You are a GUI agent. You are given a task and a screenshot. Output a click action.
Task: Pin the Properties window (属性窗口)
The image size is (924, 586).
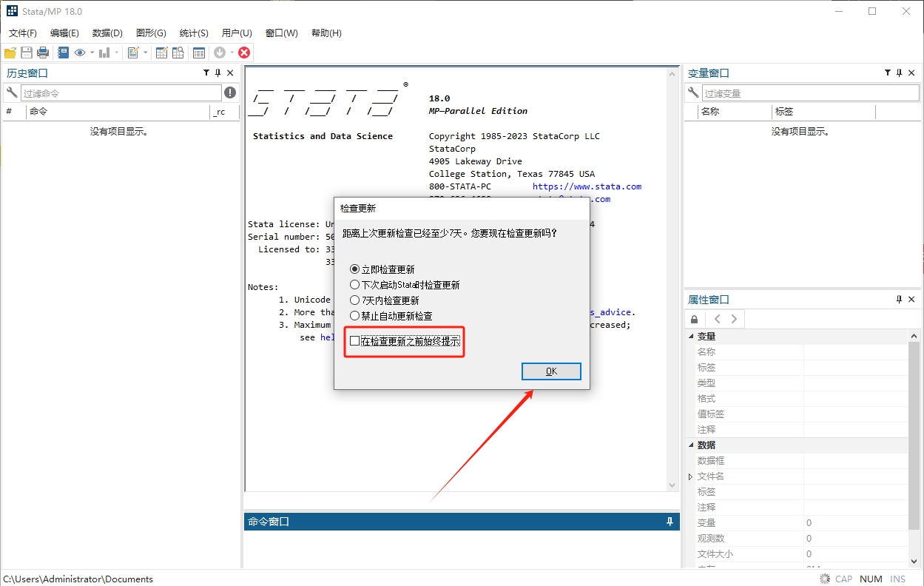point(900,299)
